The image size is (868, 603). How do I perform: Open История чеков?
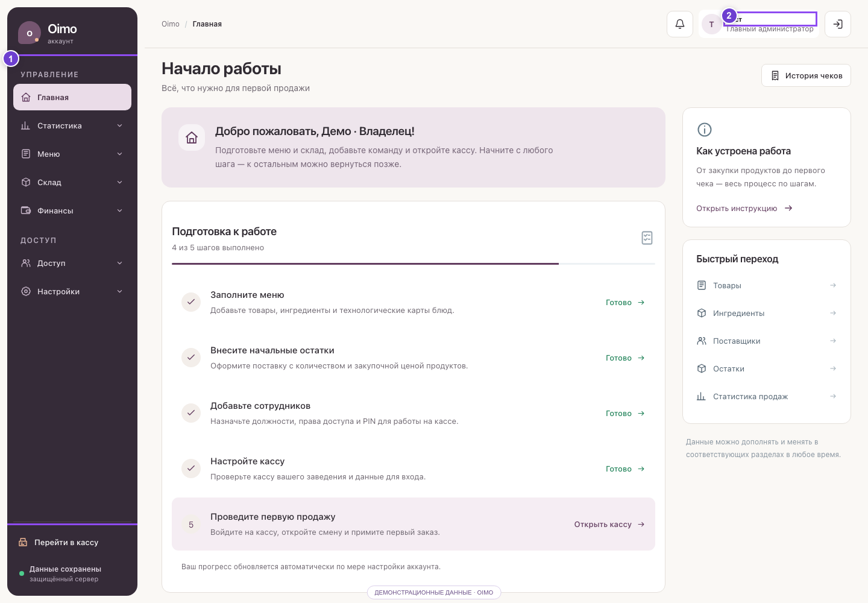806,75
